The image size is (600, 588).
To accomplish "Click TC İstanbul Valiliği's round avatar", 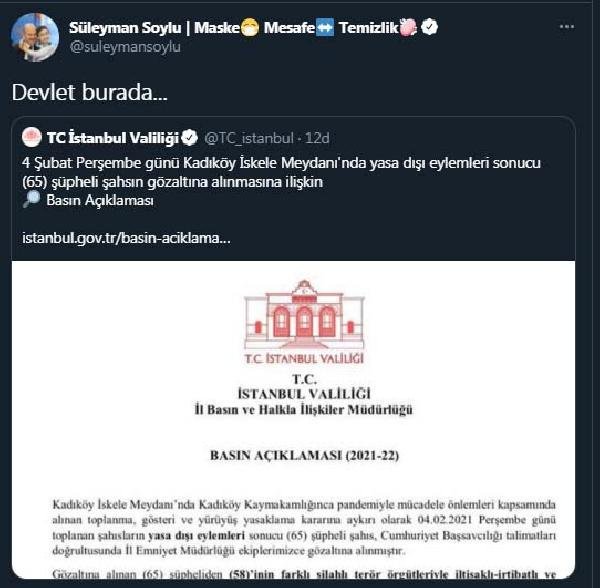I will (32, 136).
